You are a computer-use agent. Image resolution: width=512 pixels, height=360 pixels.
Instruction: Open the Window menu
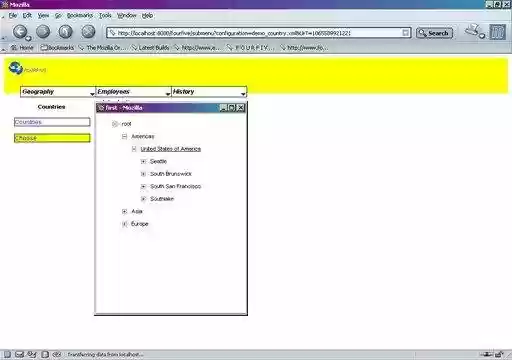(127, 15)
